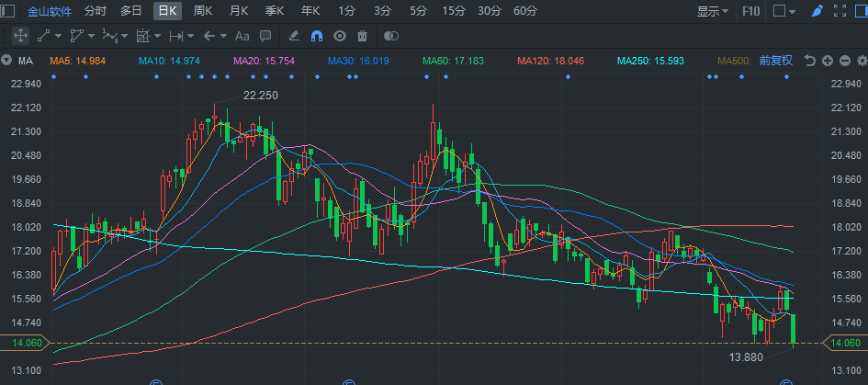Select the line segment drawing tool

pyautogui.click(x=43, y=36)
